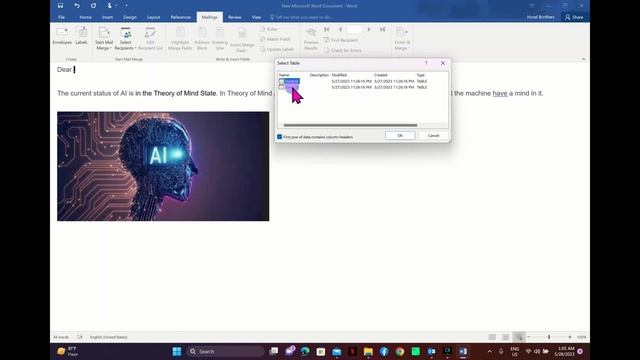
Task: Open the File tab
Action: coord(62,17)
